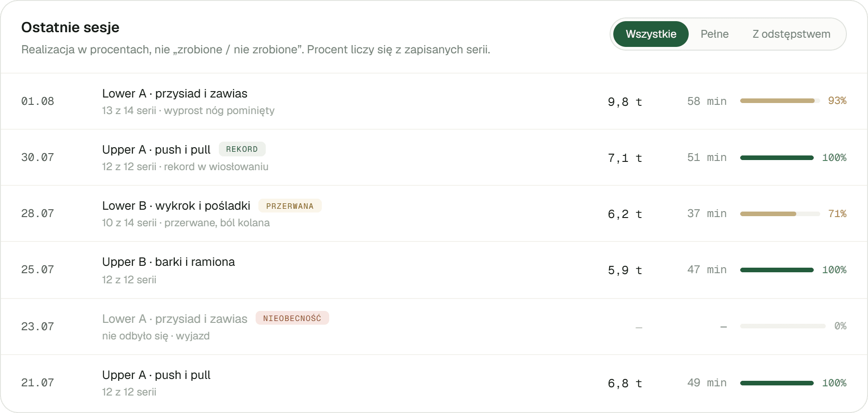This screenshot has width=868, height=413.
Task: Open the 21.07 Upper A push i pull session
Action: pos(434,383)
